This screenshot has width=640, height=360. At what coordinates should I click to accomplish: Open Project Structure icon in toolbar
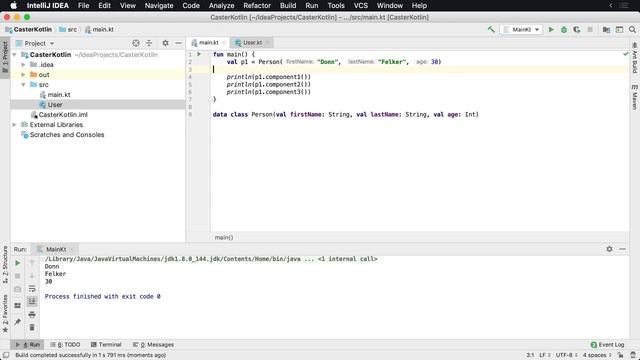(x=606, y=29)
